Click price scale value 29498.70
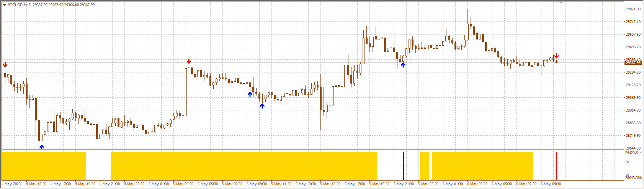This screenshot has height=189, width=644. pos(633,47)
